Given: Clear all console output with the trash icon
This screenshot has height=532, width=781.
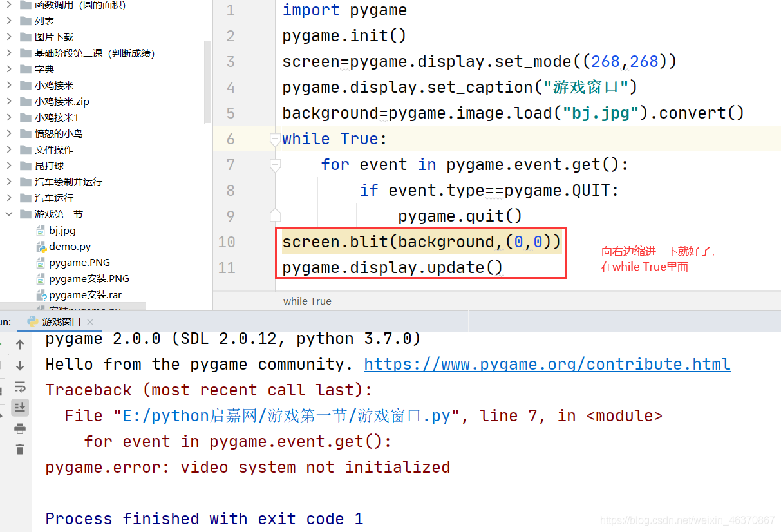Looking at the screenshot, I should coord(19,449).
